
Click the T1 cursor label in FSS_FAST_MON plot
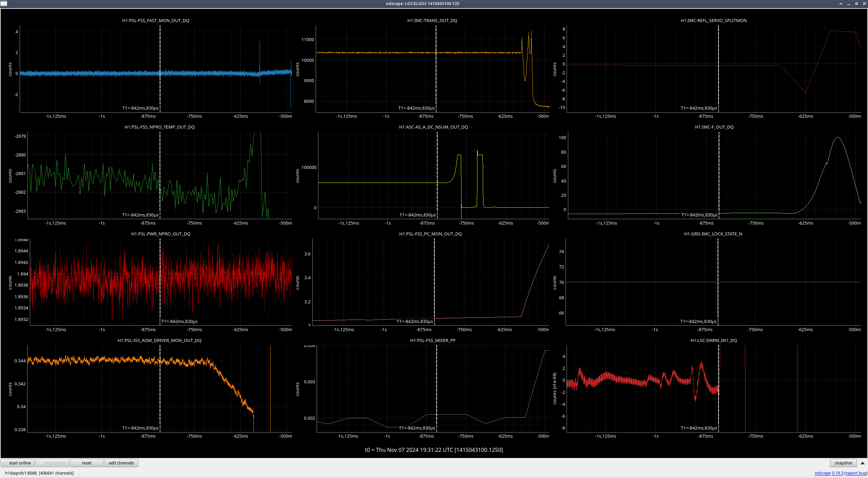pos(140,108)
